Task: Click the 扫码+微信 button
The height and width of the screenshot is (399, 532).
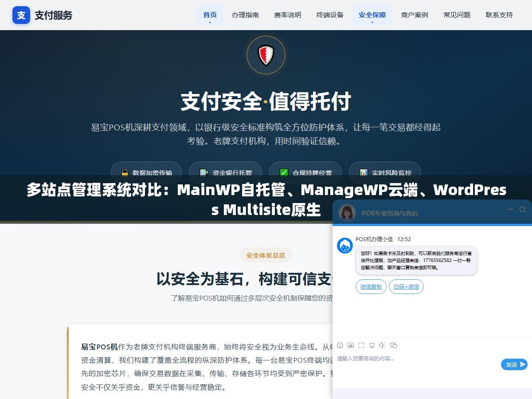Action: pos(407,287)
